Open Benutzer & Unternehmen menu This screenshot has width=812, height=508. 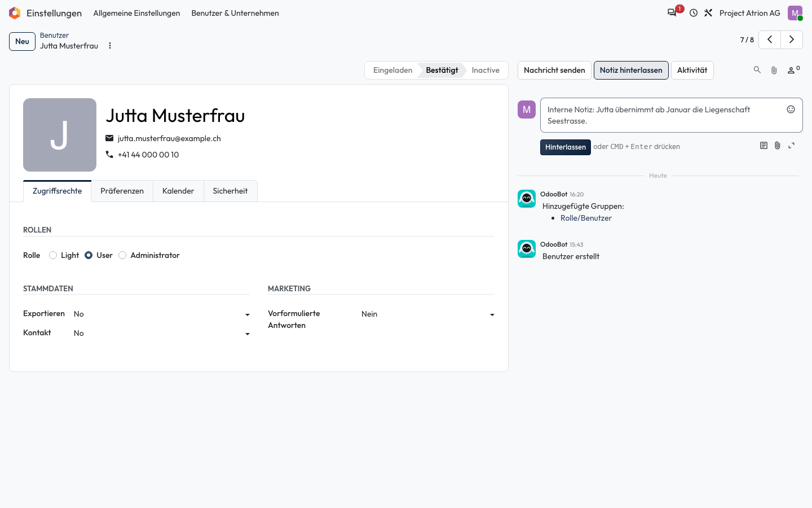[x=235, y=13]
